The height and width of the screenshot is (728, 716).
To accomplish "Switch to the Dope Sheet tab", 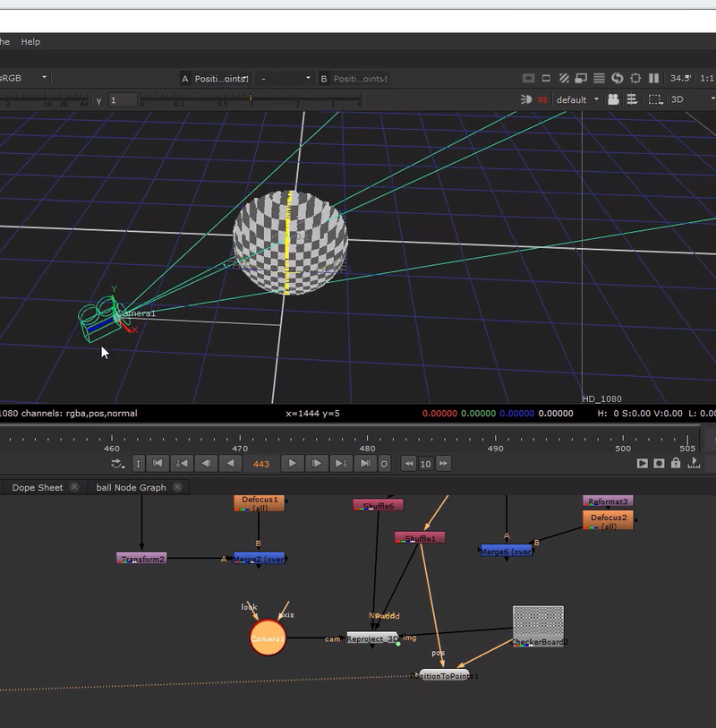I will [38, 489].
